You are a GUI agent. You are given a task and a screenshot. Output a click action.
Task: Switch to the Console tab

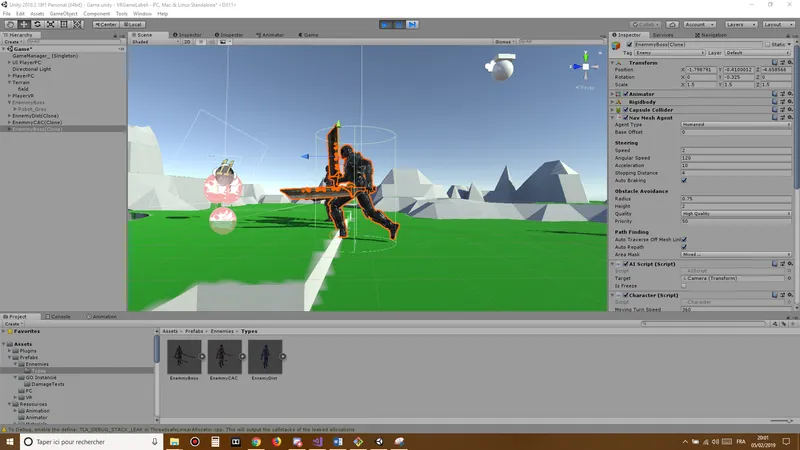click(58, 317)
